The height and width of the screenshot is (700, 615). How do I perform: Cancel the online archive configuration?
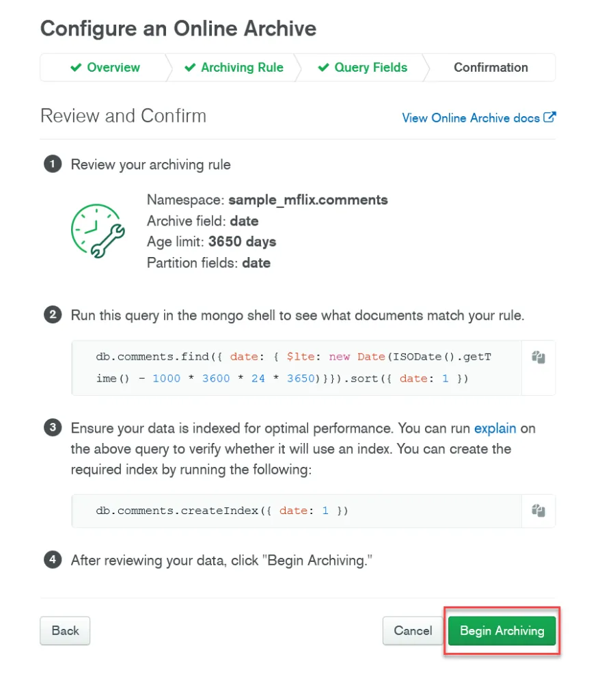tap(413, 631)
